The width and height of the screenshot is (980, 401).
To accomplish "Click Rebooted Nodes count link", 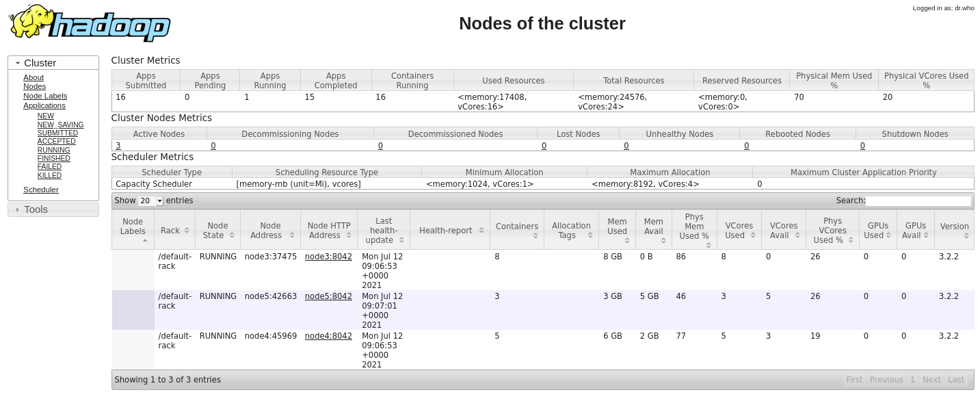I will pos(746,146).
